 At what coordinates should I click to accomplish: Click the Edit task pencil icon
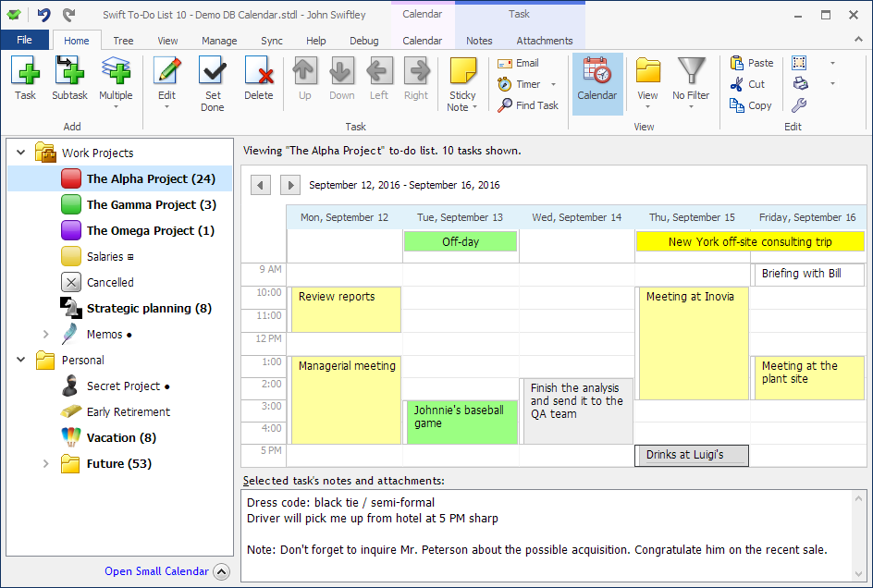167,70
